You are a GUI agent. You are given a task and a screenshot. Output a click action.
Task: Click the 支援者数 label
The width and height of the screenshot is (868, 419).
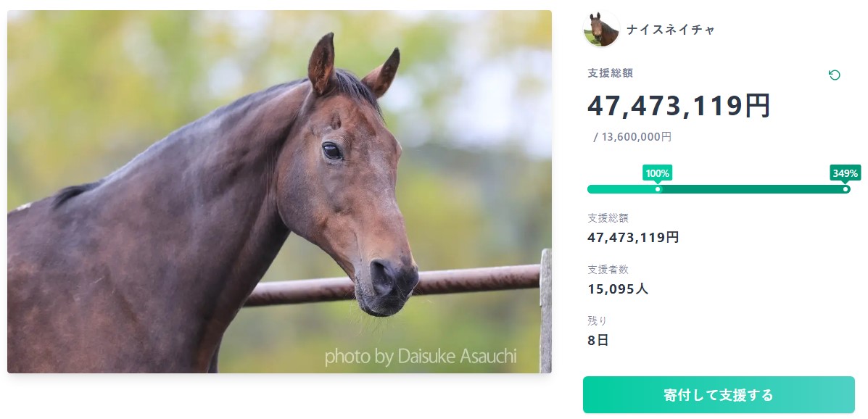click(x=608, y=270)
